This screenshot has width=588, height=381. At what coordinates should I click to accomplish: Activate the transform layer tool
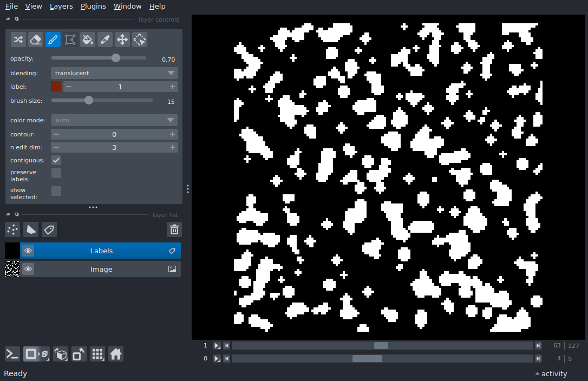point(140,40)
